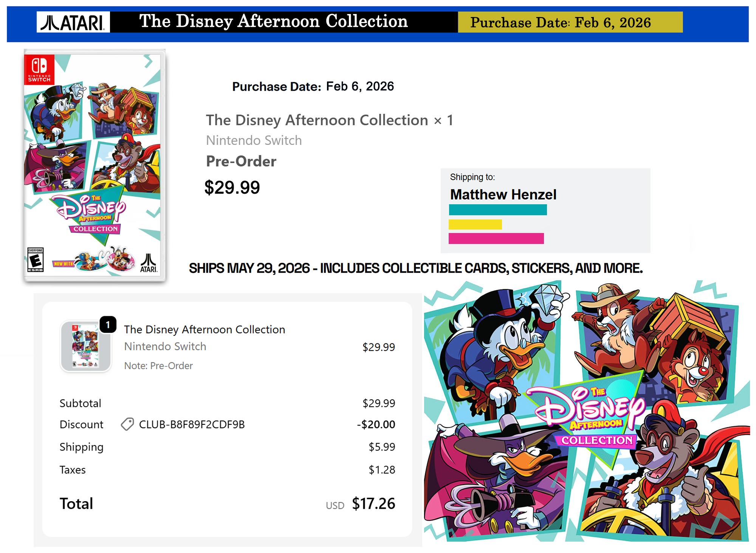Click the CLUB-B8F89F2CDF9B discount code
This screenshot has height=553, width=756.
(192, 424)
